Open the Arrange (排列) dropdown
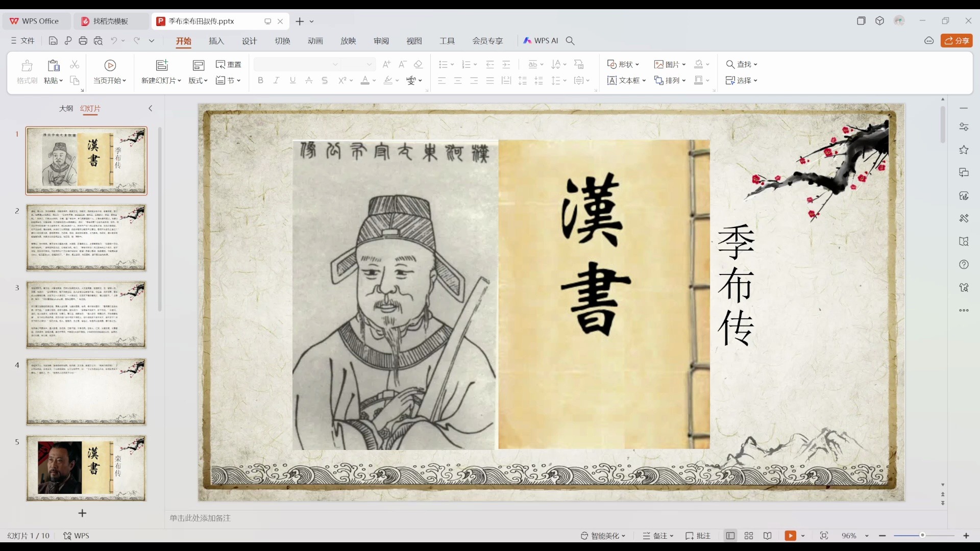This screenshot has width=980, height=551. point(670,80)
